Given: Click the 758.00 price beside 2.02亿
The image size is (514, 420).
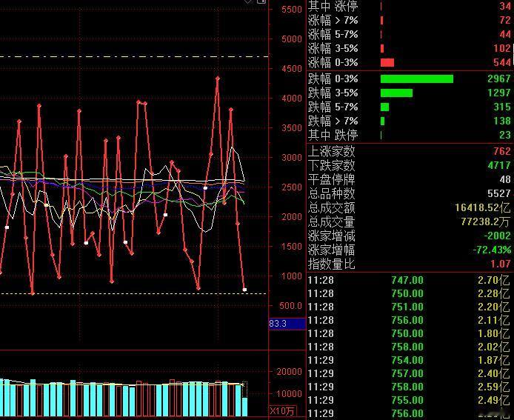Looking at the screenshot, I should (x=407, y=347).
